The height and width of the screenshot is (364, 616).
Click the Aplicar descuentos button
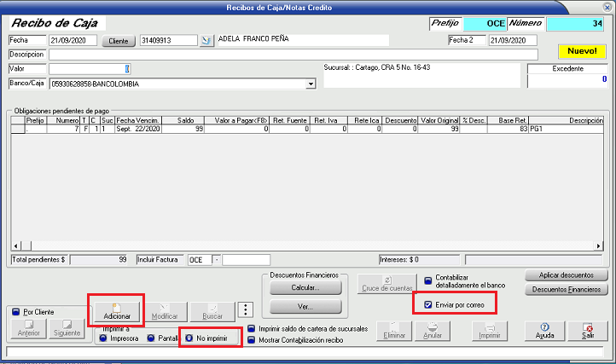point(567,275)
